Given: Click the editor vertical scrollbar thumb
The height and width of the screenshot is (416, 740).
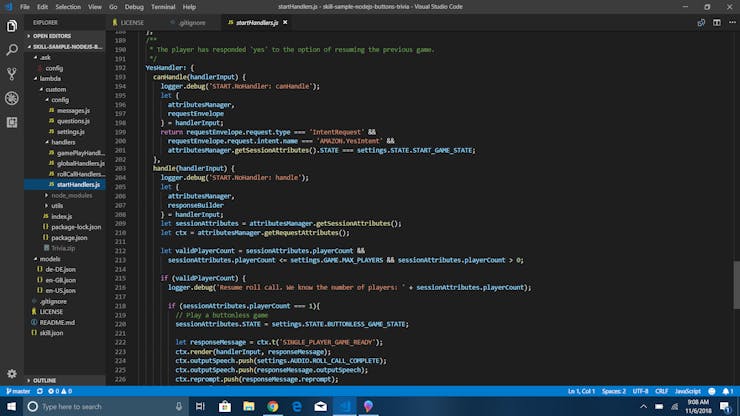Looking at the screenshot, I should (736, 285).
